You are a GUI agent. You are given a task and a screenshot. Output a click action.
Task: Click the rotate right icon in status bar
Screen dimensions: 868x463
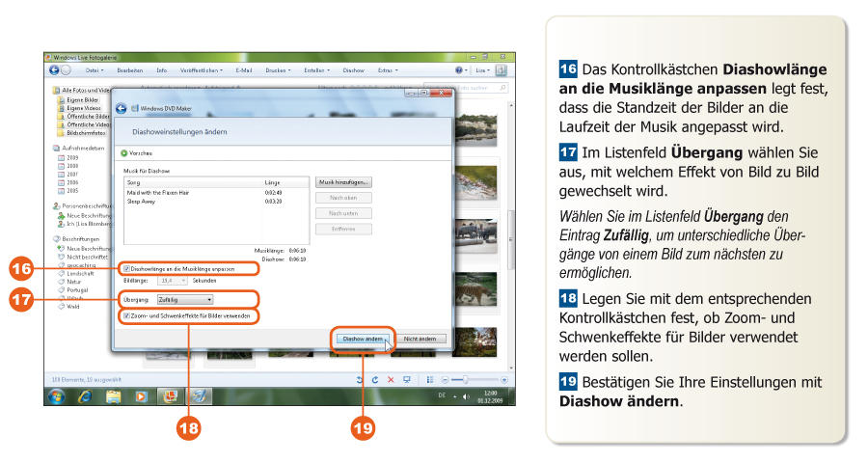375,379
